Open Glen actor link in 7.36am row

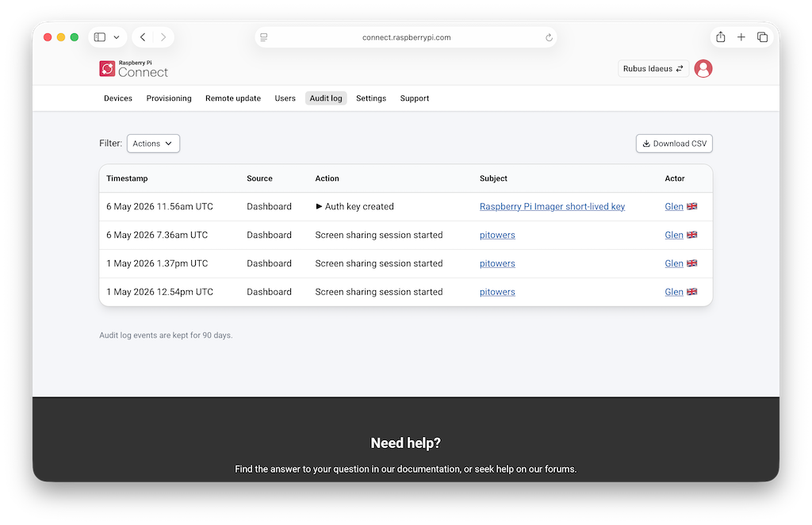tap(674, 235)
